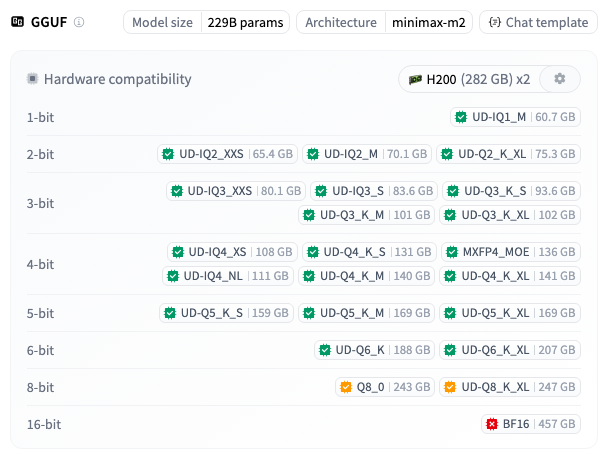Open the UD-Q6_K_XL 207 GB file
Screen dimensions: 606x456
[x=511, y=350]
